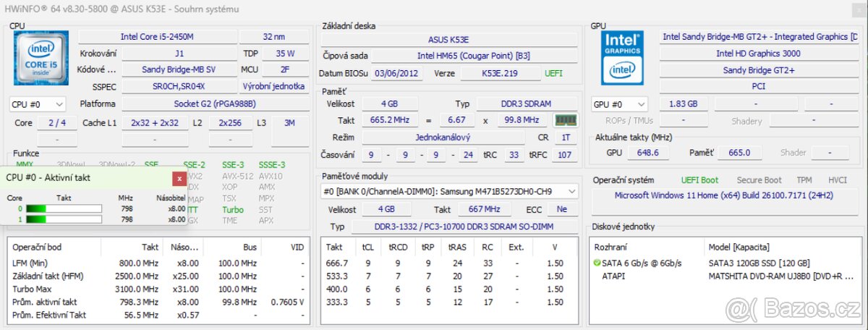The width and height of the screenshot is (868, 330).
Task: Click the green memory module icon
Action: (x=565, y=120)
